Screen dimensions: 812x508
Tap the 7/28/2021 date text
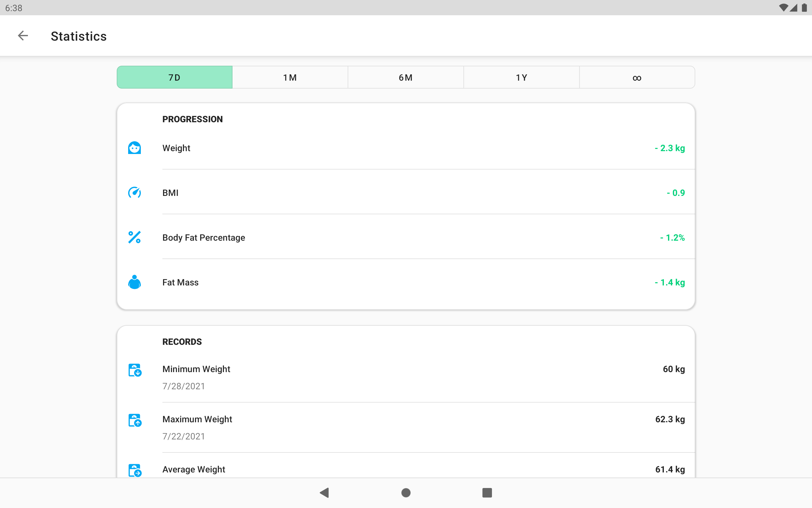184,386
